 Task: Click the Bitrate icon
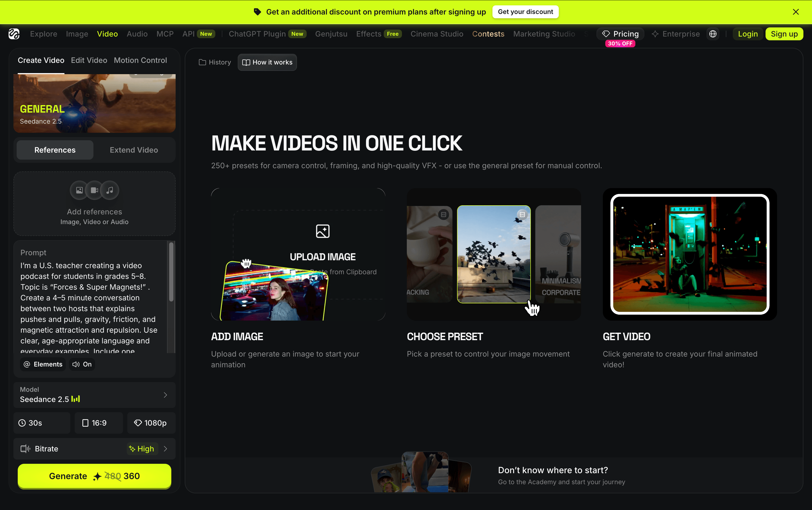(25, 449)
